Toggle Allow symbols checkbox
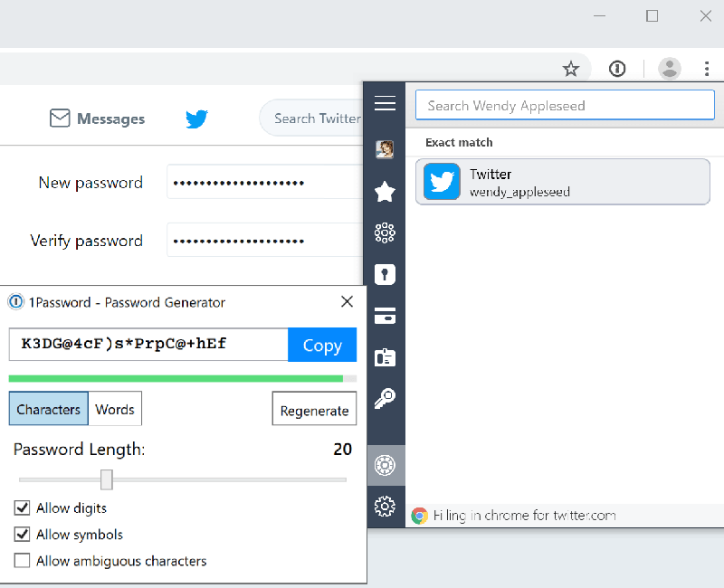The image size is (724, 588). click(22, 535)
